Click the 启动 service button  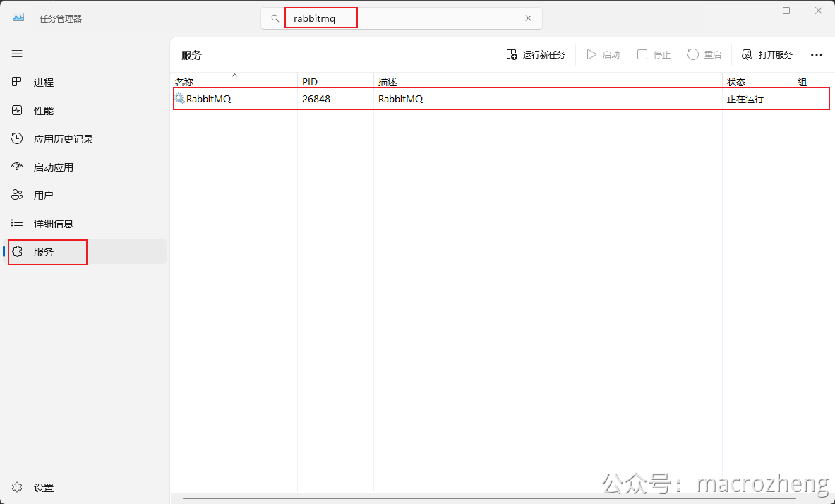pos(603,55)
